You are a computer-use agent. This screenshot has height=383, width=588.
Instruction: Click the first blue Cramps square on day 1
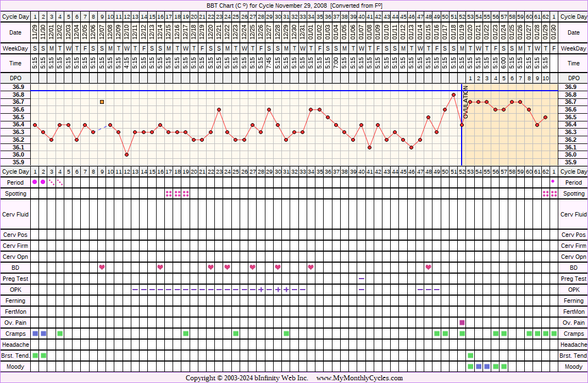click(35, 334)
